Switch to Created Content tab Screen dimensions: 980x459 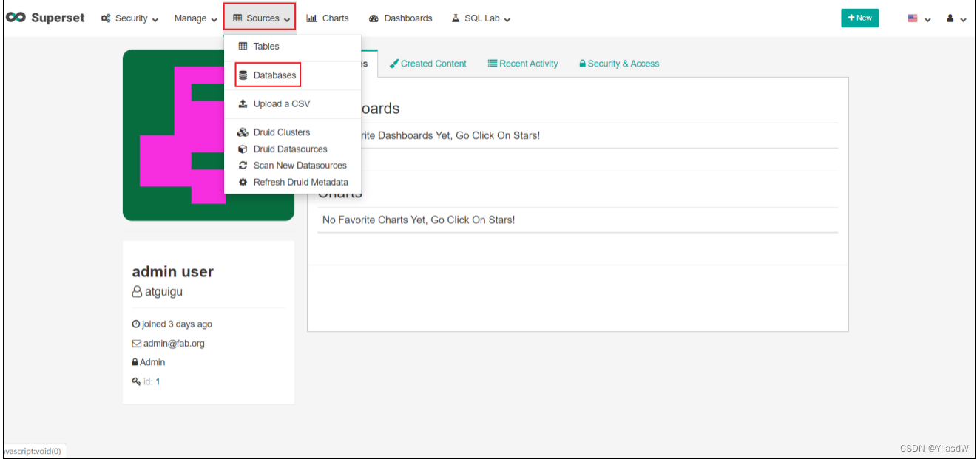coord(428,64)
